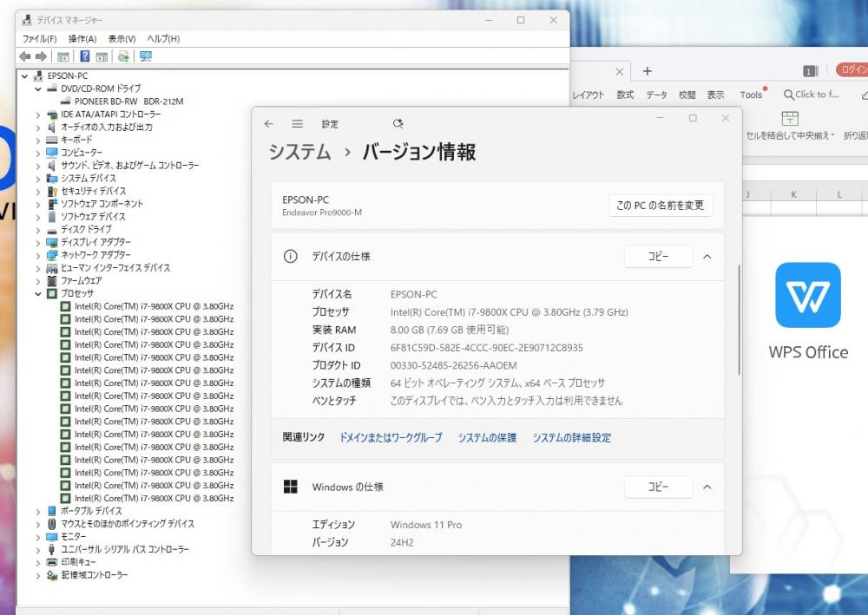Screen dimensions: 868x615
Task: Collapse the デバイスの仕様 section chevron
Action: pyautogui.click(x=707, y=257)
